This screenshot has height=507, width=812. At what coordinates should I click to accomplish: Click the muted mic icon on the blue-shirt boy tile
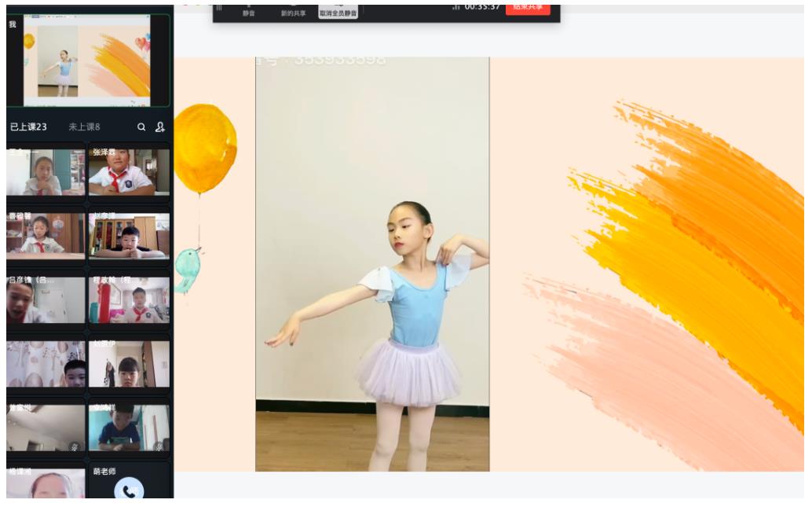pos(160,446)
